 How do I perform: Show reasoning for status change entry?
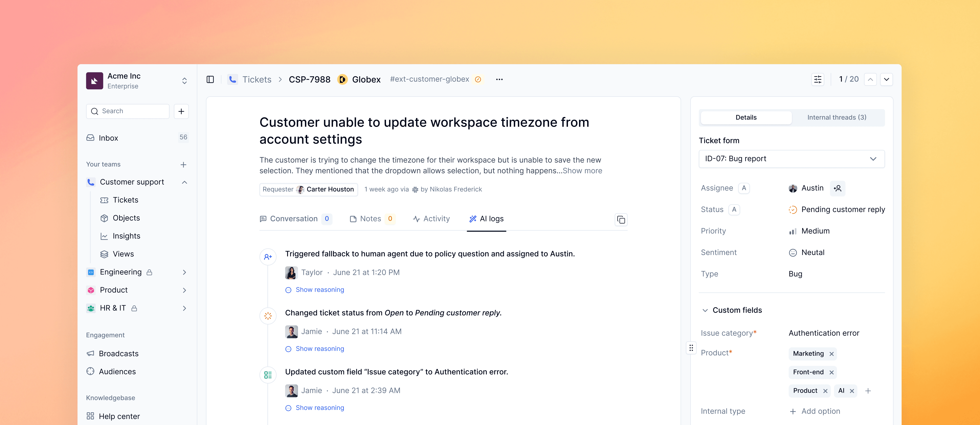coord(315,349)
